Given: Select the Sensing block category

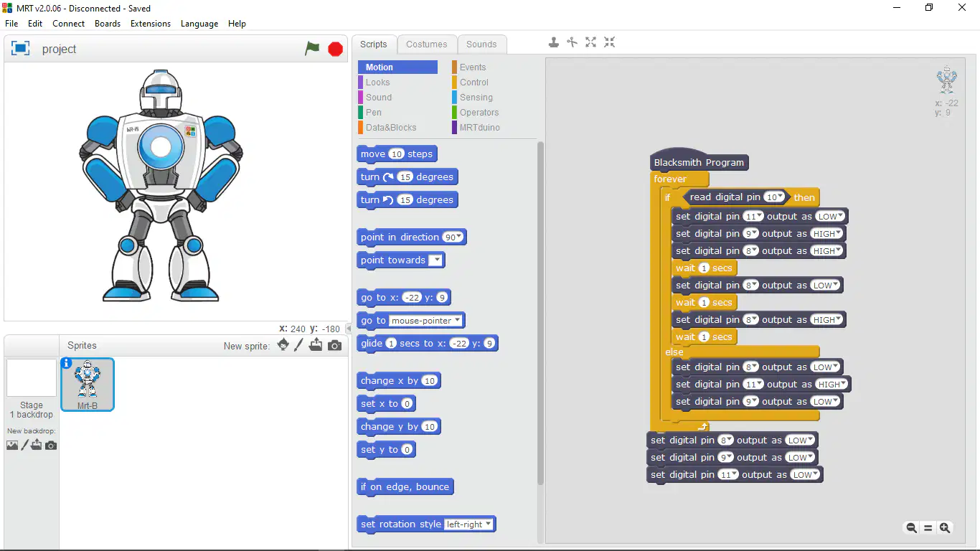Looking at the screenshot, I should [x=476, y=98].
